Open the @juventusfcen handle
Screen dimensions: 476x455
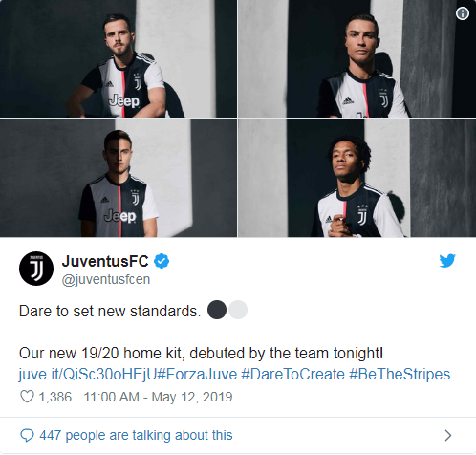tap(106, 279)
